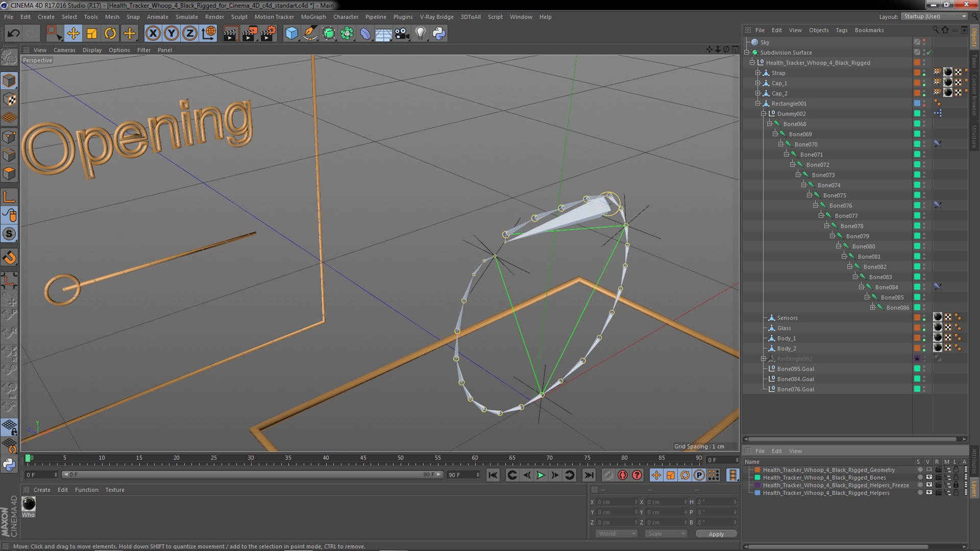The width and height of the screenshot is (980, 551).
Task: Collapse the Dummy002 node
Action: (764, 114)
